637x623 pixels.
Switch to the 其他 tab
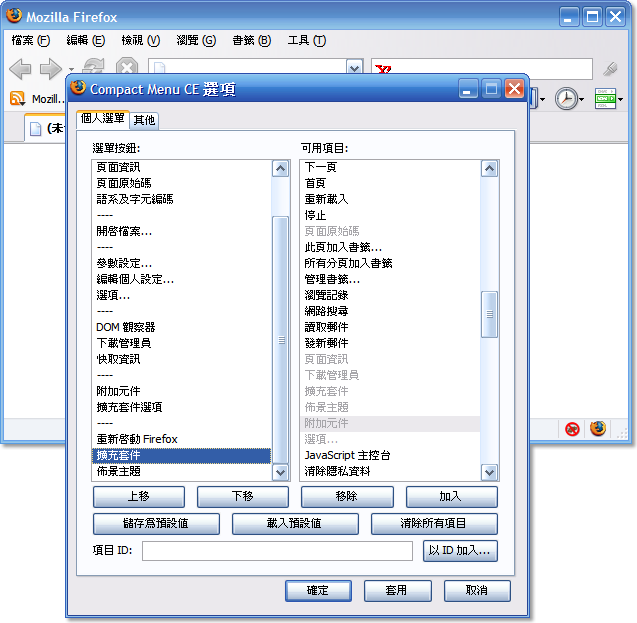[144, 120]
